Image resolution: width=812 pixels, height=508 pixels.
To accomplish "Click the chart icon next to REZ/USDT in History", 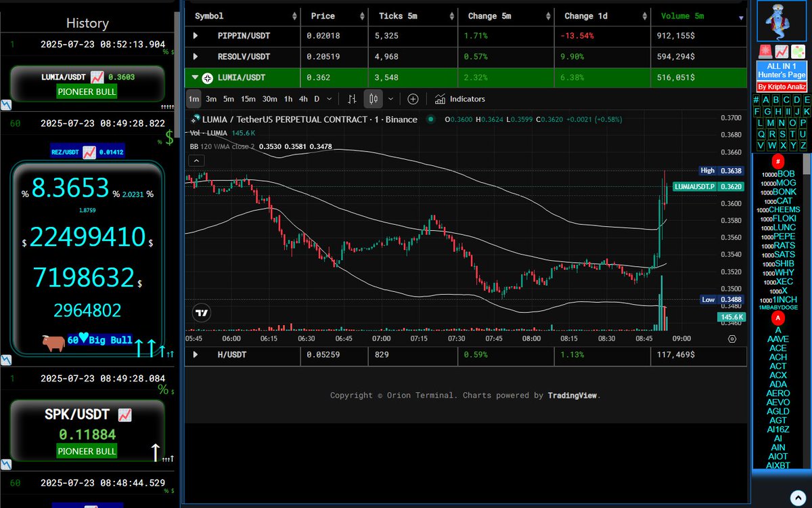I will tap(89, 152).
